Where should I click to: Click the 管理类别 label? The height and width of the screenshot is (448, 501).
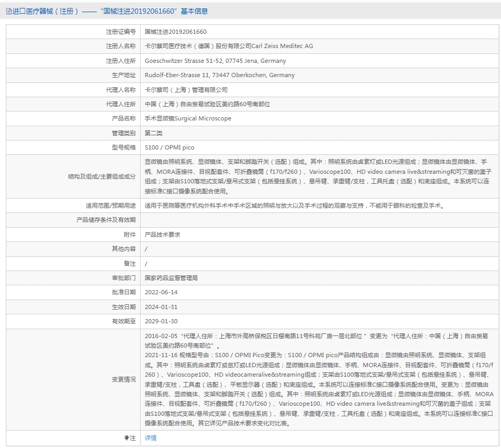coord(124,133)
